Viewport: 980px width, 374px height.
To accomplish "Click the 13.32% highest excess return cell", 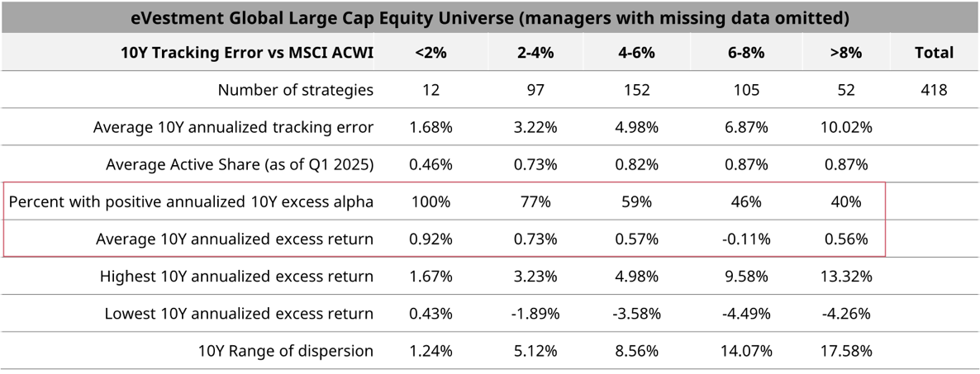I will [x=845, y=277].
